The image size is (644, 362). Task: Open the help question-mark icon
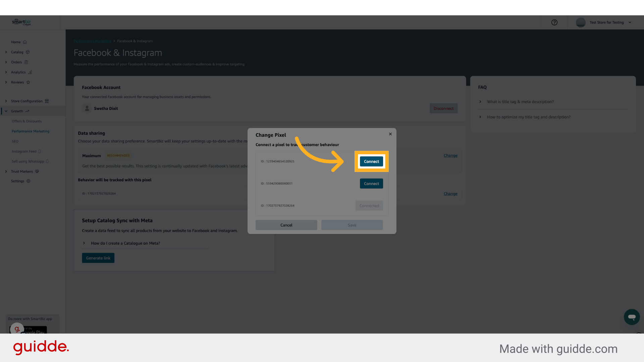coord(554,22)
